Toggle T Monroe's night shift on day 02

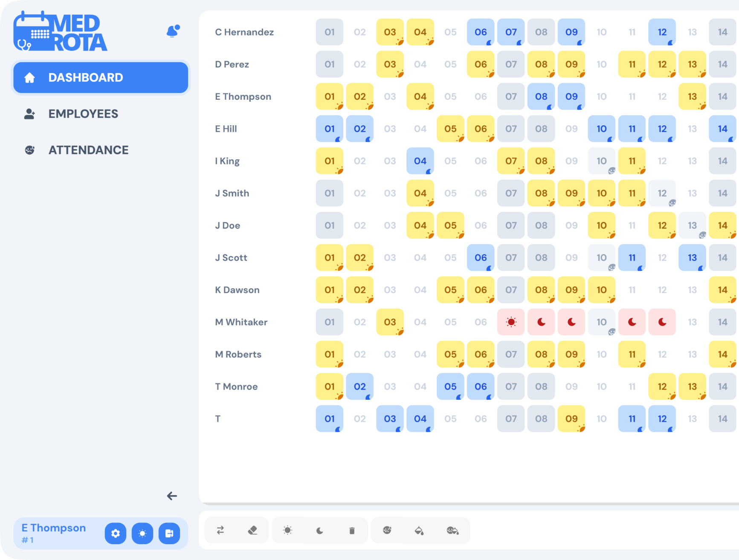point(360,387)
